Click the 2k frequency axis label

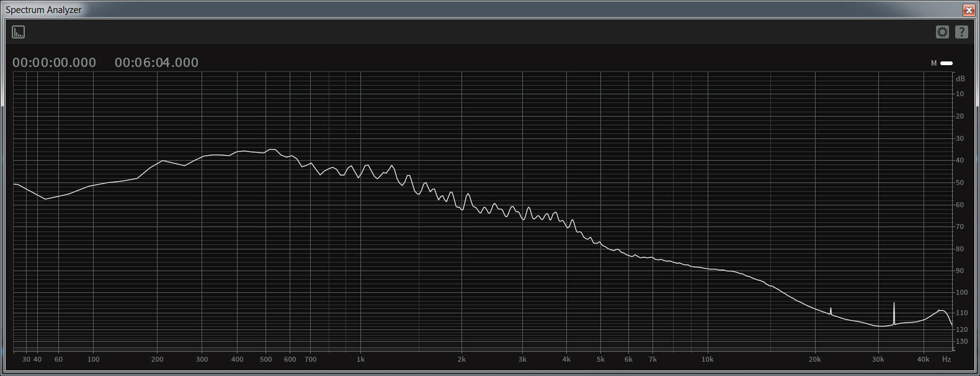[x=461, y=359]
